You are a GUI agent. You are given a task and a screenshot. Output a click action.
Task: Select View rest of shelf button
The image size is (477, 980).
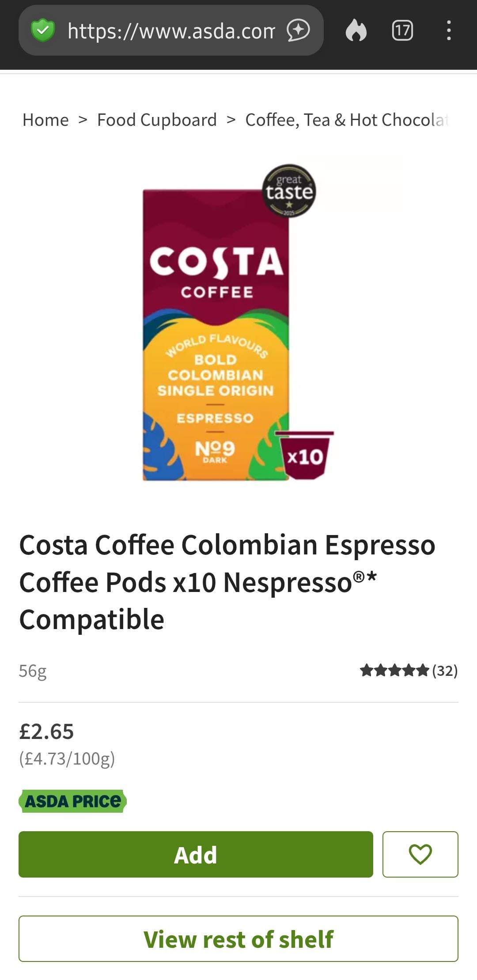(238, 939)
